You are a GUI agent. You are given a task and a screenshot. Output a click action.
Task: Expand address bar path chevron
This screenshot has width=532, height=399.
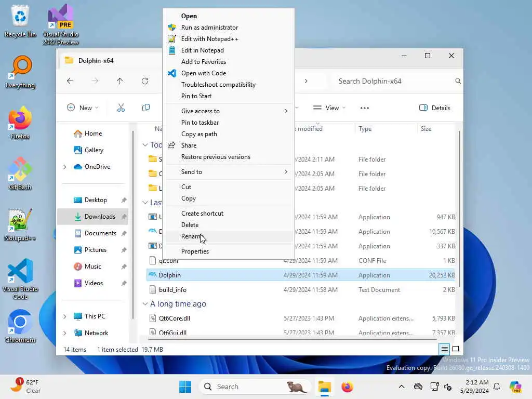(x=306, y=81)
